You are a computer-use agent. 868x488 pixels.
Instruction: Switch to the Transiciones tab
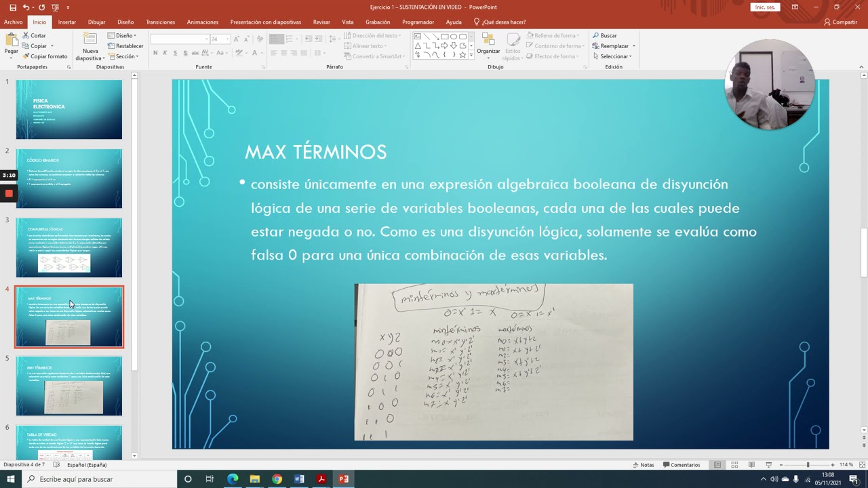click(x=161, y=22)
